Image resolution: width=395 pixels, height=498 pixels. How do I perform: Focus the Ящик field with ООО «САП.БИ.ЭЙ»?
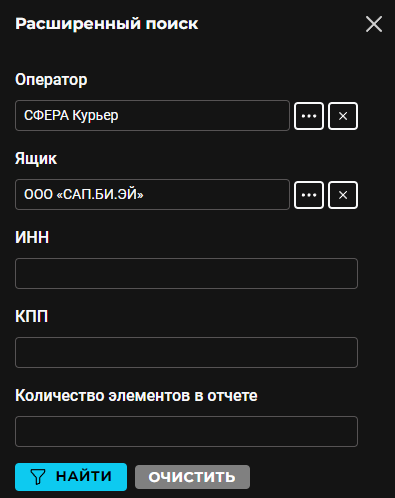(152, 195)
